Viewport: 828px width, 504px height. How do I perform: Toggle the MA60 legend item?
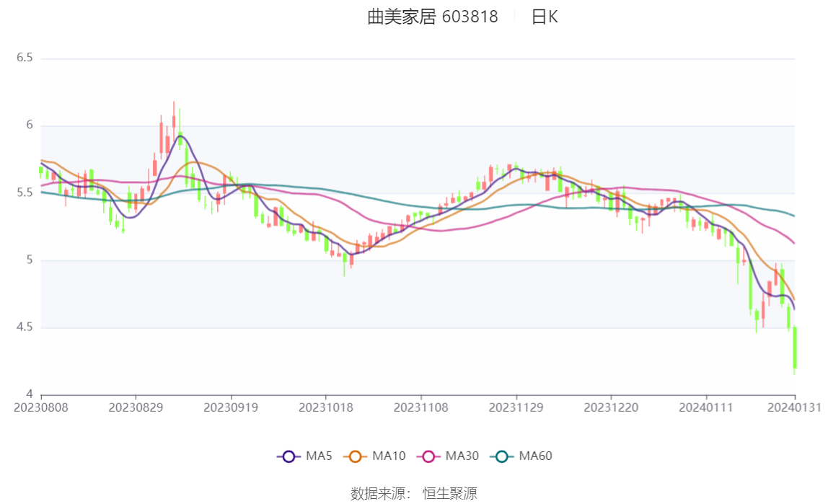pos(521,456)
